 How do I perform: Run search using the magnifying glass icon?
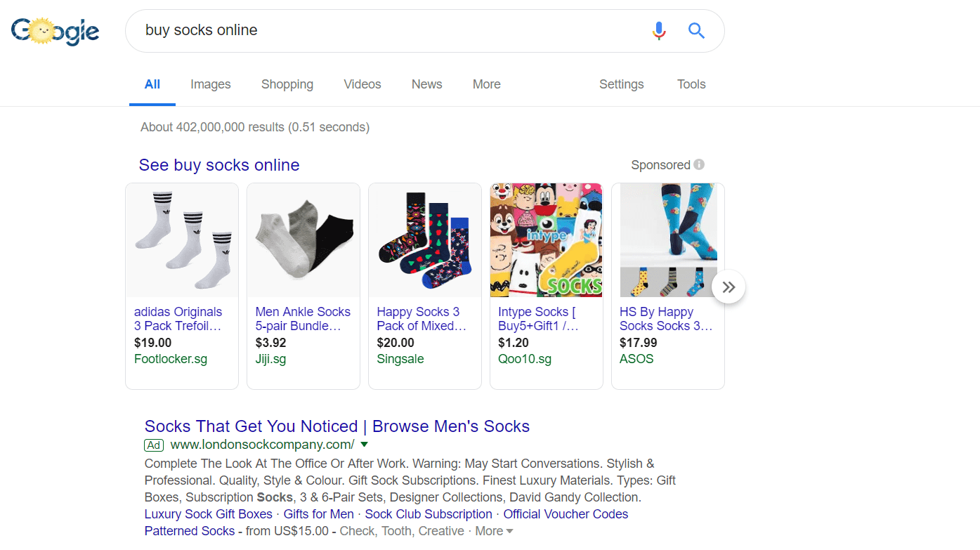(696, 30)
